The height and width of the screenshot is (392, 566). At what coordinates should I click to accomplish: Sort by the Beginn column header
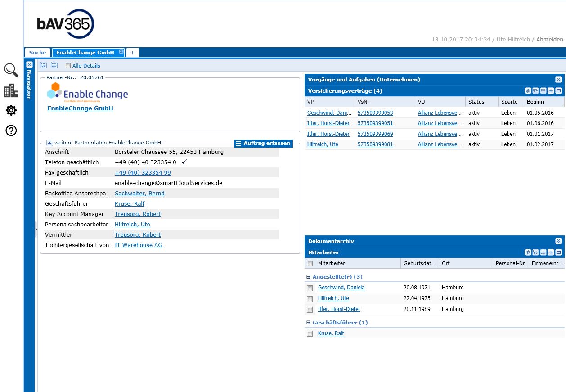pyautogui.click(x=535, y=102)
